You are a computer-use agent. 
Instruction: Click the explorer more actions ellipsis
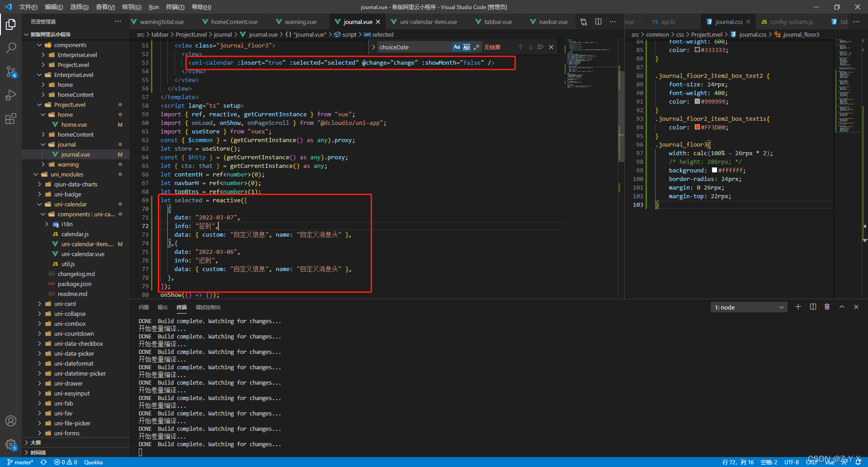118,21
